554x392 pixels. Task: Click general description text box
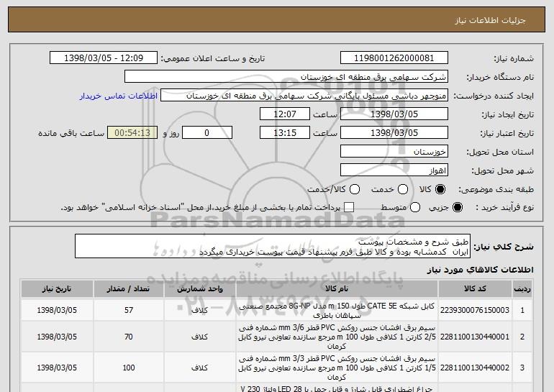(x=273, y=246)
